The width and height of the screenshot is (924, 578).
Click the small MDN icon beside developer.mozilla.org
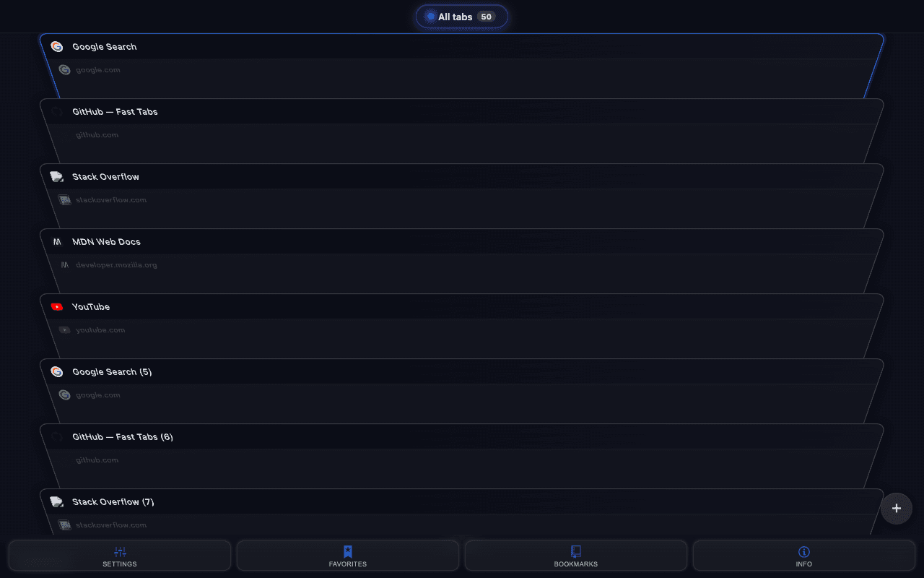[64, 265]
